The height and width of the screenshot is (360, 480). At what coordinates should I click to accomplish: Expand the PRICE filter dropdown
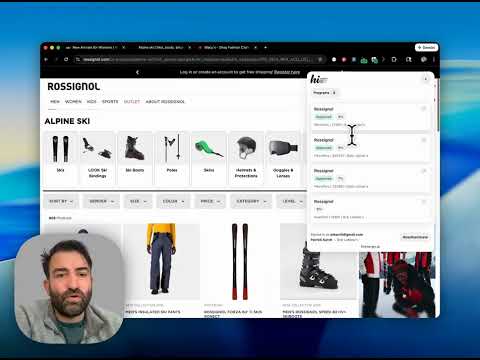point(210,201)
